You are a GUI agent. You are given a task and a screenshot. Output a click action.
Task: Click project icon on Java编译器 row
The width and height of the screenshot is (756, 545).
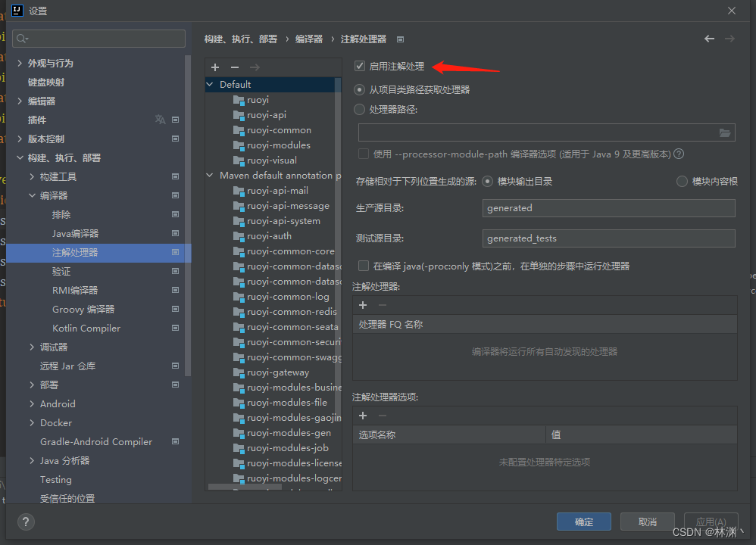176,233
